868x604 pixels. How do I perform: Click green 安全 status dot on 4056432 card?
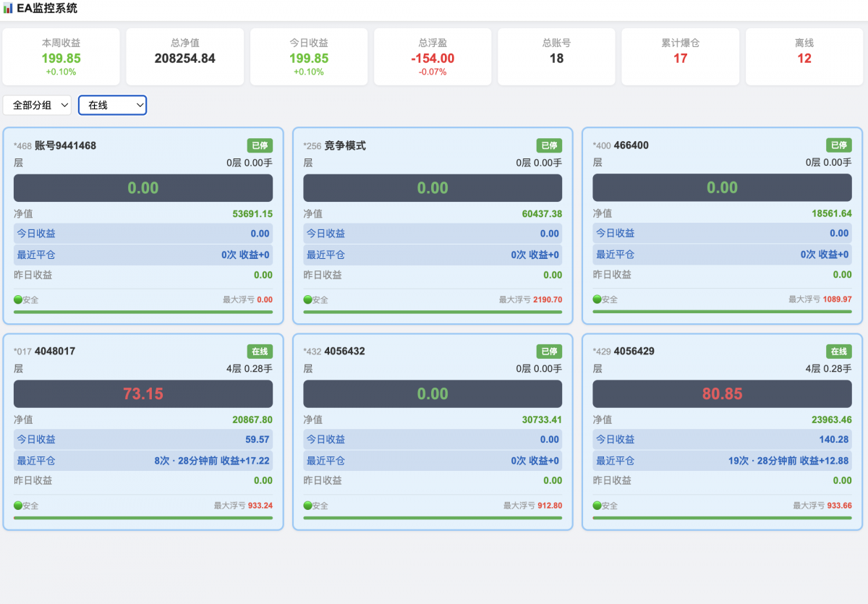coord(307,506)
